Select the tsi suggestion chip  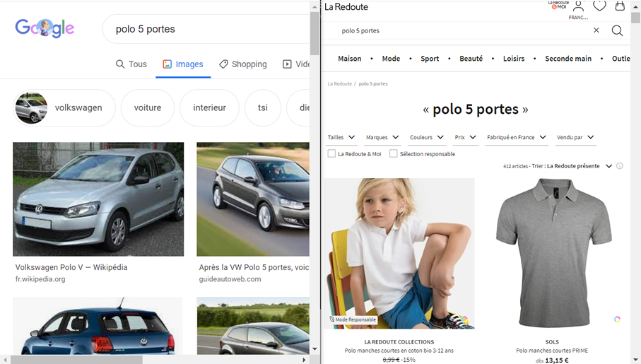[x=263, y=107]
